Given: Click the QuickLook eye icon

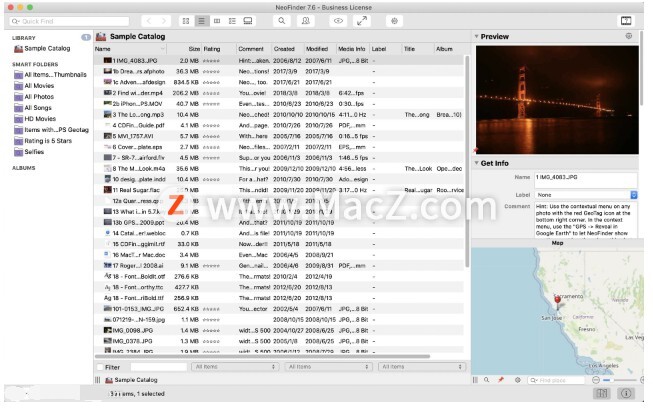Looking at the screenshot, I should coord(338,21).
